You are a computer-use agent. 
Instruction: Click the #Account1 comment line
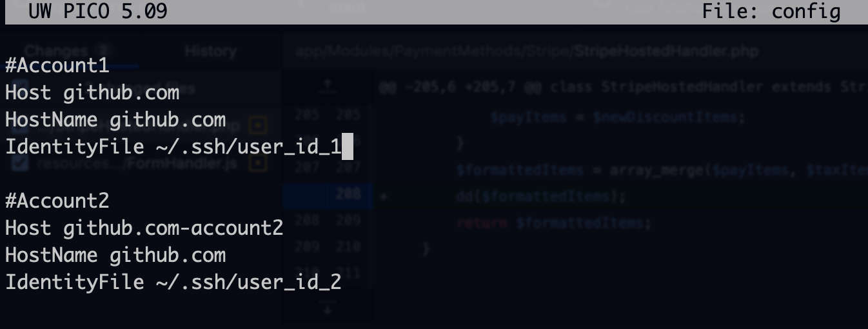point(57,65)
